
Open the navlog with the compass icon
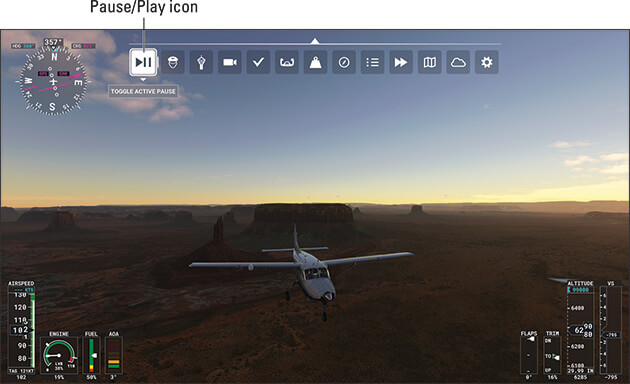[344, 62]
